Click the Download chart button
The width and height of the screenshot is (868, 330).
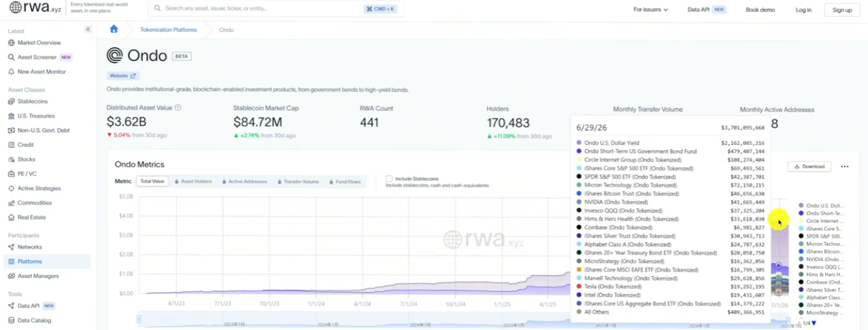pos(810,167)
